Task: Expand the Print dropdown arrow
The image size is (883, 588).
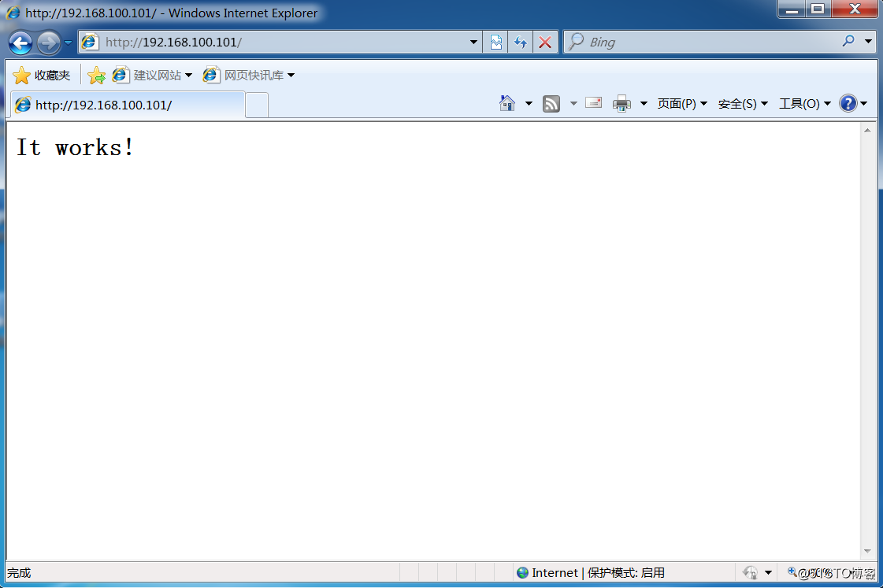Action: (x=644, y=104)
